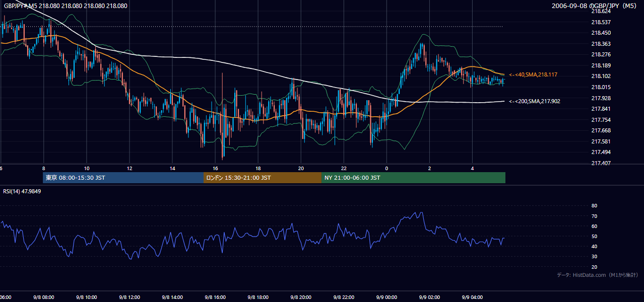
Task: Click price axis value 218.276
Action: tap(601, 54)
